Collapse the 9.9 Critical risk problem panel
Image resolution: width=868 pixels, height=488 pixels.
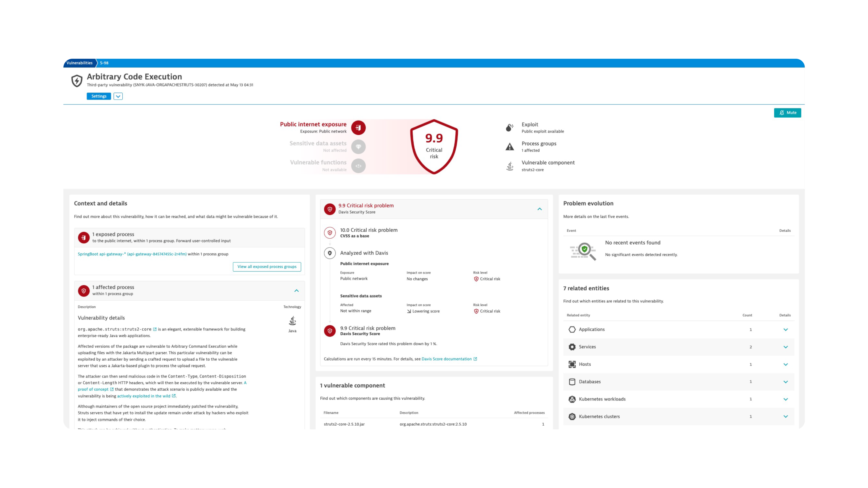click(x=539, y=209)
